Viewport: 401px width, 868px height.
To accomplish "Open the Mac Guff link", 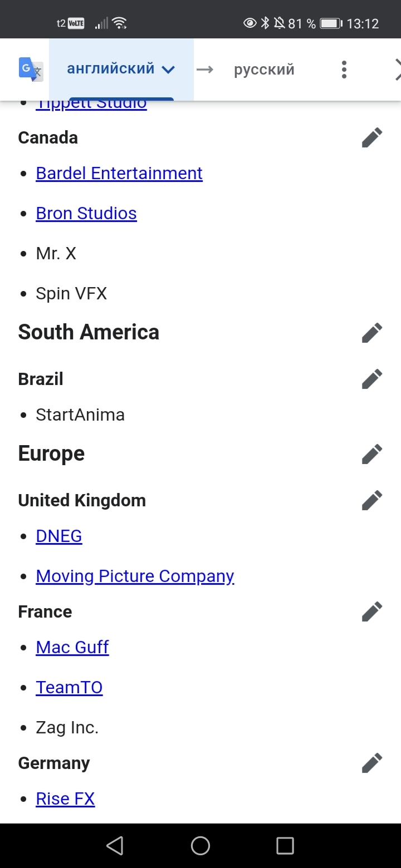I will point(72,647).
